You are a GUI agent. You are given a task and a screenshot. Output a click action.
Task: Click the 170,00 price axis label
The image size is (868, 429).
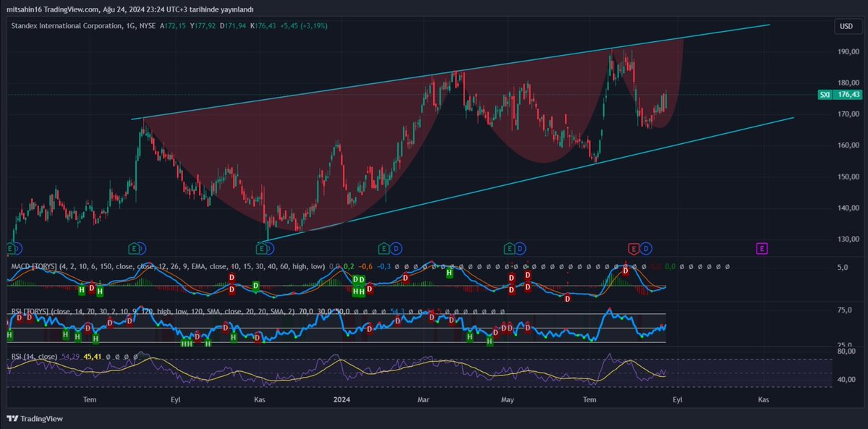[848, 114]
